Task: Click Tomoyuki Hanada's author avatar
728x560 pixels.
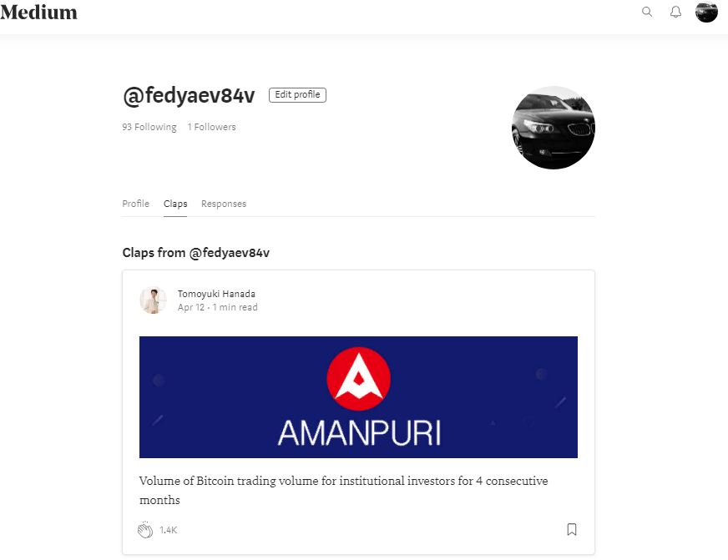Action: tap(154, 300)
